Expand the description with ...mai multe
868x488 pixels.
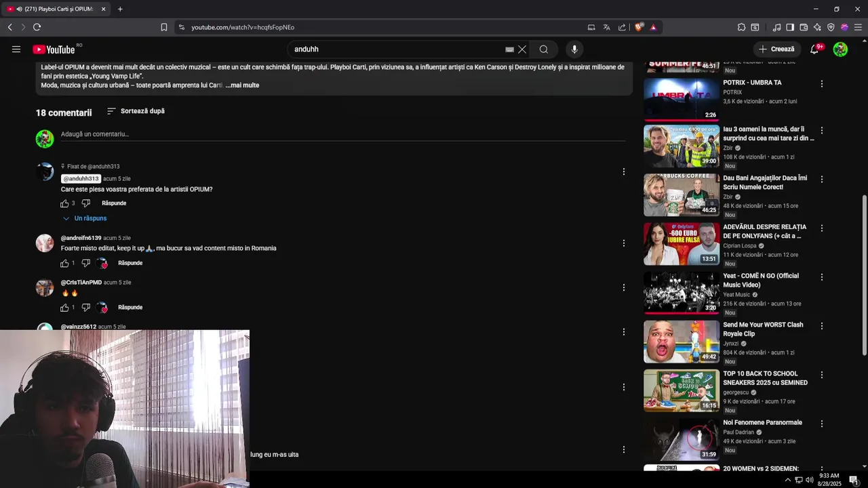click(242, 85)
